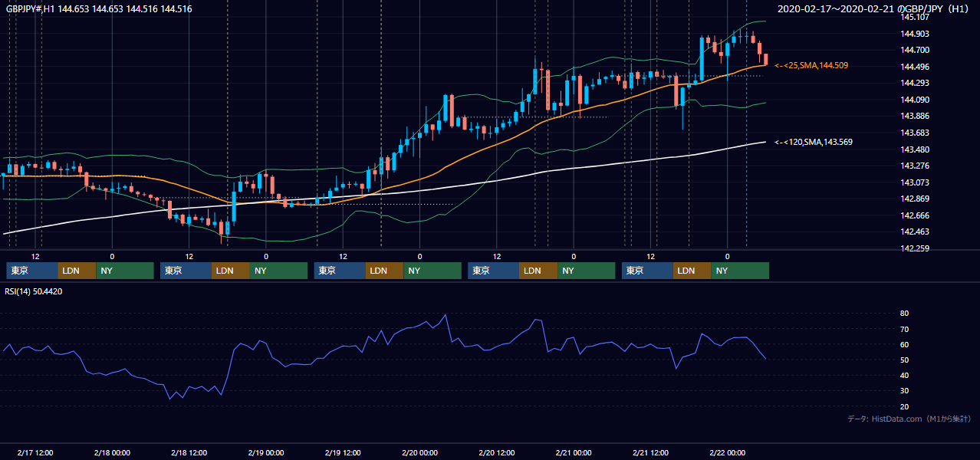Screen dimensions: 980x460
Task: Click price axis value 143.683
Action: [x=916, y=133]
